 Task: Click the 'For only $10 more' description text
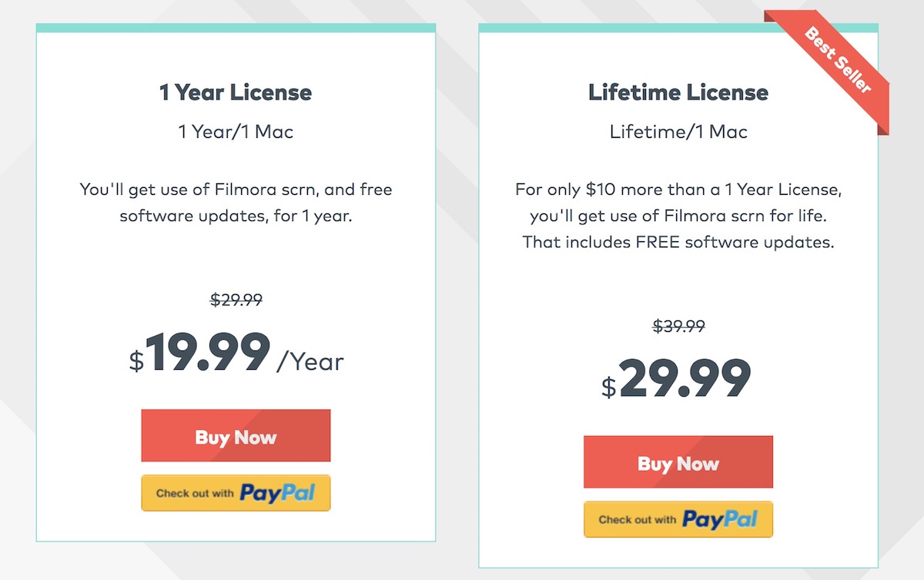click(x=678, y=216)
